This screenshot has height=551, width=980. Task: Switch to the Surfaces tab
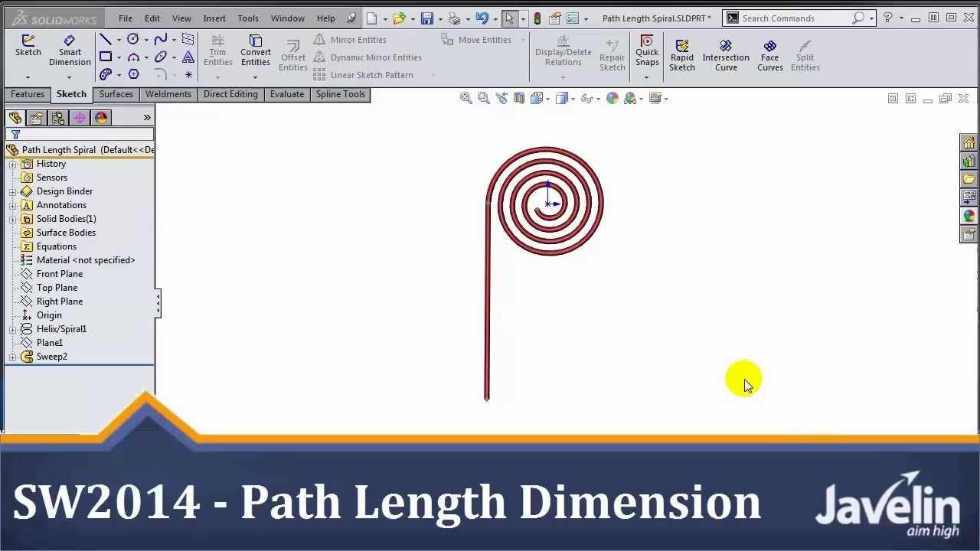(116, 94)
